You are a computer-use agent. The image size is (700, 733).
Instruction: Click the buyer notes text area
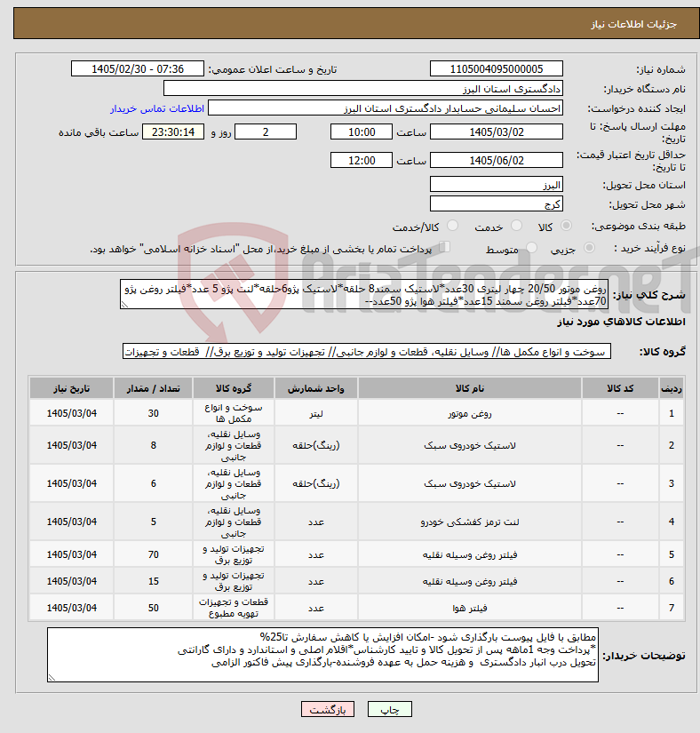(x=322, y=655)
